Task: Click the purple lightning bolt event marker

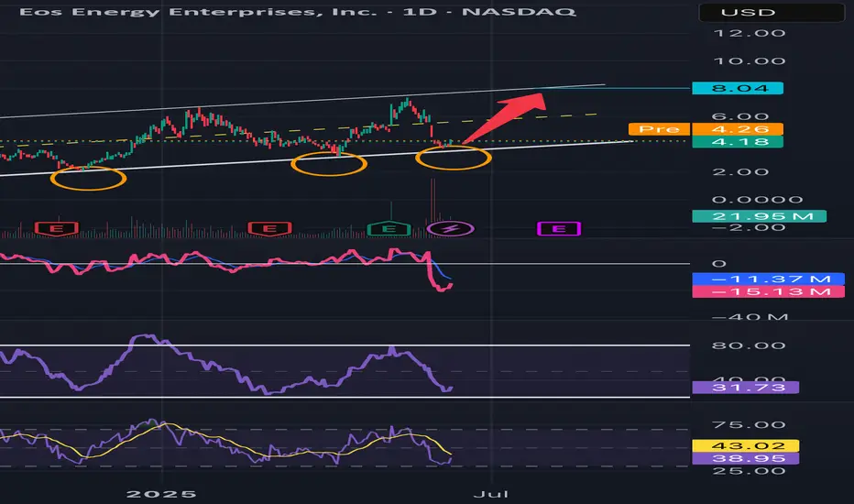Action: [x=451, y=228]
